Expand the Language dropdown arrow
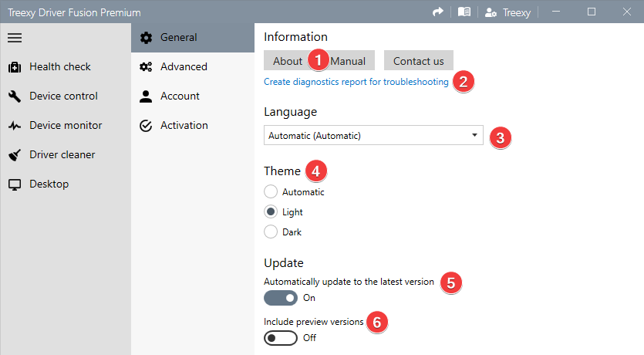The height and width of the screenshot is (355, 644). [x=474, y=135]
